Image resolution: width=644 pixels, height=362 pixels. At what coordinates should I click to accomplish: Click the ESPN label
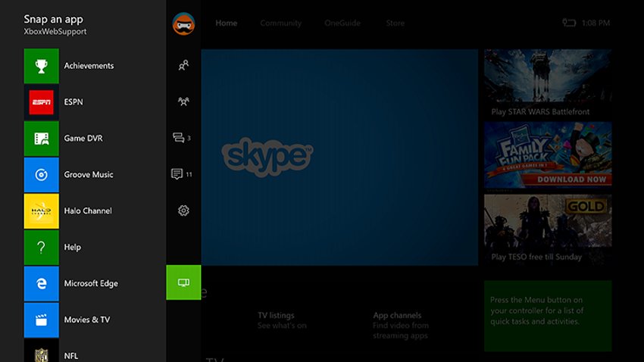coord(73,101)
